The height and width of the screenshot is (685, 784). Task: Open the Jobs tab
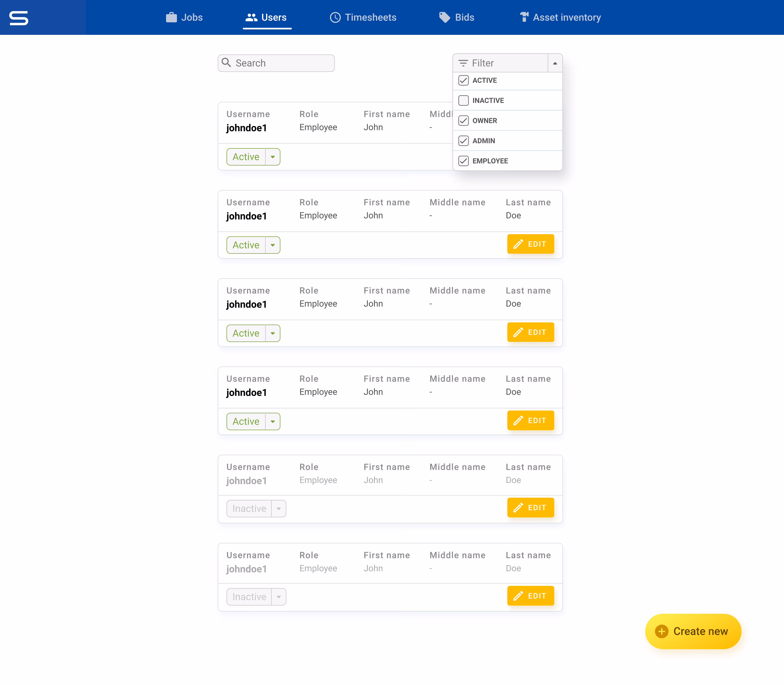point(184,18)
